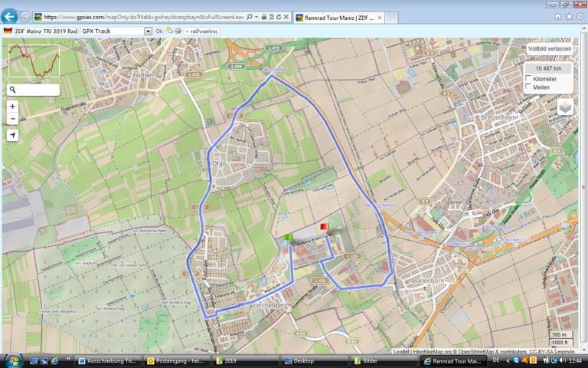Open browser tools gear menu
This screenshot has width=588, height=368.
tap(580, 16)
